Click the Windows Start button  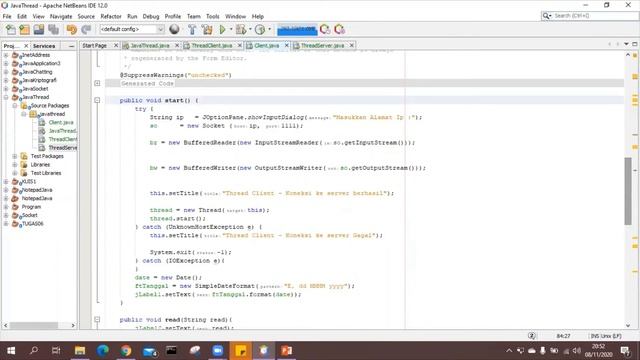coord(11,351)
